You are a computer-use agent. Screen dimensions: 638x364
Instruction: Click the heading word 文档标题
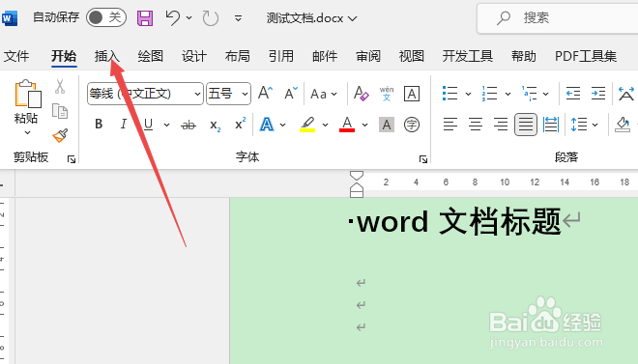[x=501, y=221]
